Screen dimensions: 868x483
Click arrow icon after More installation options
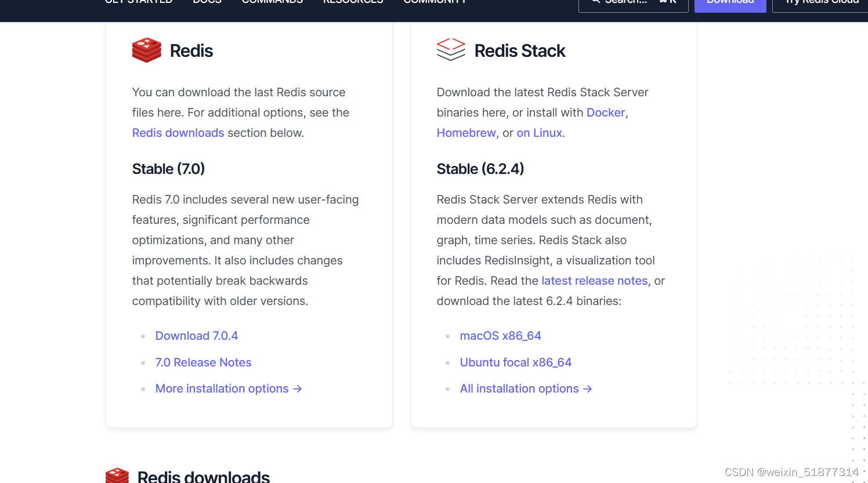click(297, 388)
